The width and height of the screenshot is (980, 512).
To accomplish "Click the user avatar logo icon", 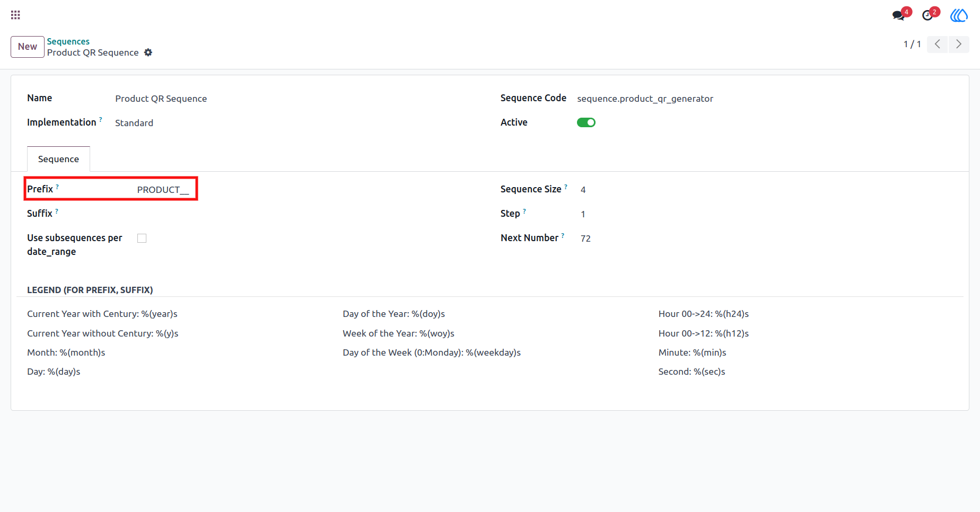I will pyautogui.click(x=959, y=15).
